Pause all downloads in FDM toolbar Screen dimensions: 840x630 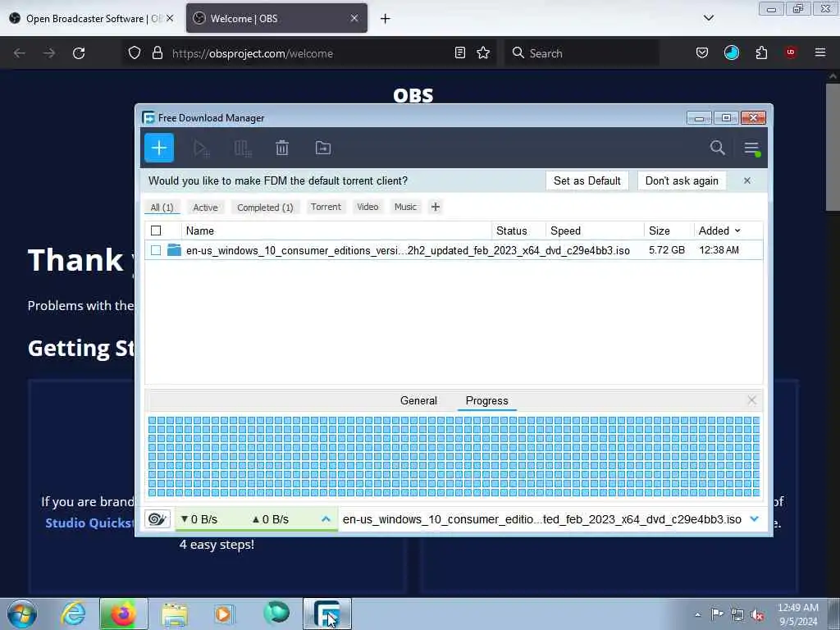[x=243, y=148]
